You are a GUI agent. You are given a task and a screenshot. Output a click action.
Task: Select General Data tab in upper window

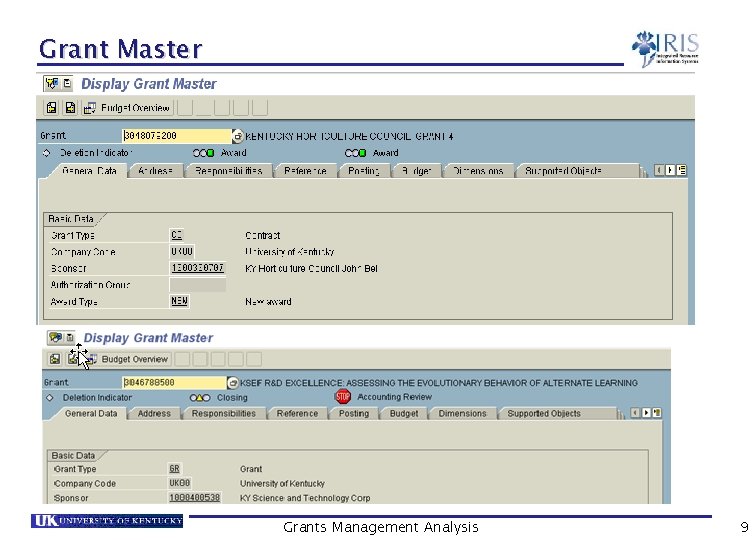89,171
